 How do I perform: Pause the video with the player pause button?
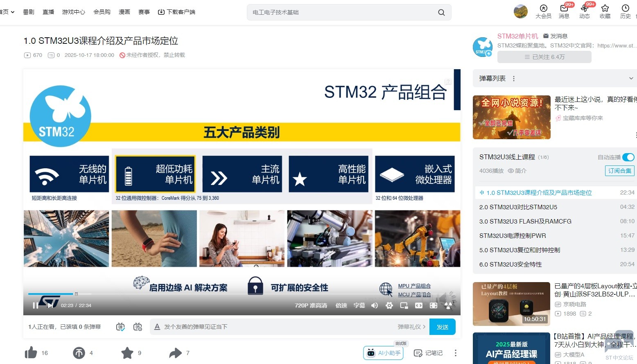[35, 305]
